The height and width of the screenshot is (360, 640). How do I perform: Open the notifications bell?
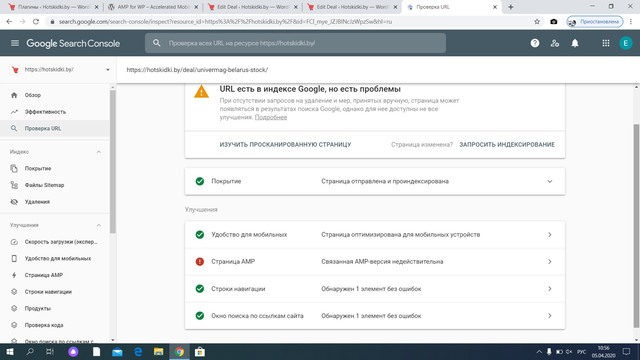point(575,43)
